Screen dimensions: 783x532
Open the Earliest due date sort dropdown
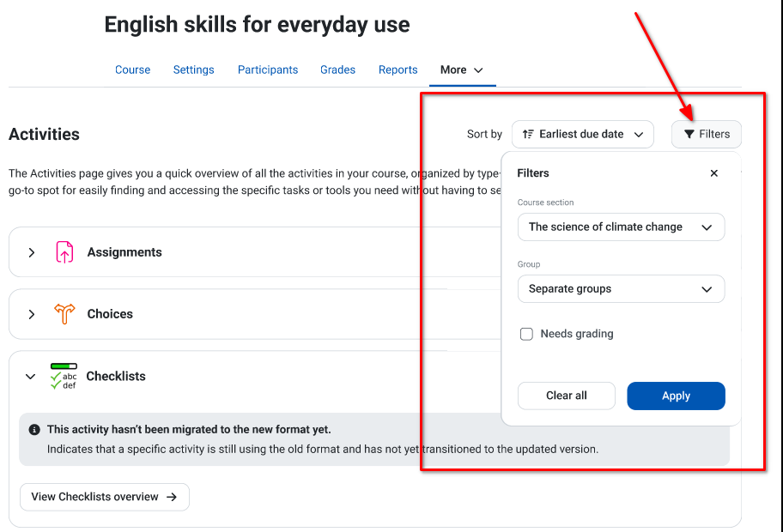tap(583, 134)
